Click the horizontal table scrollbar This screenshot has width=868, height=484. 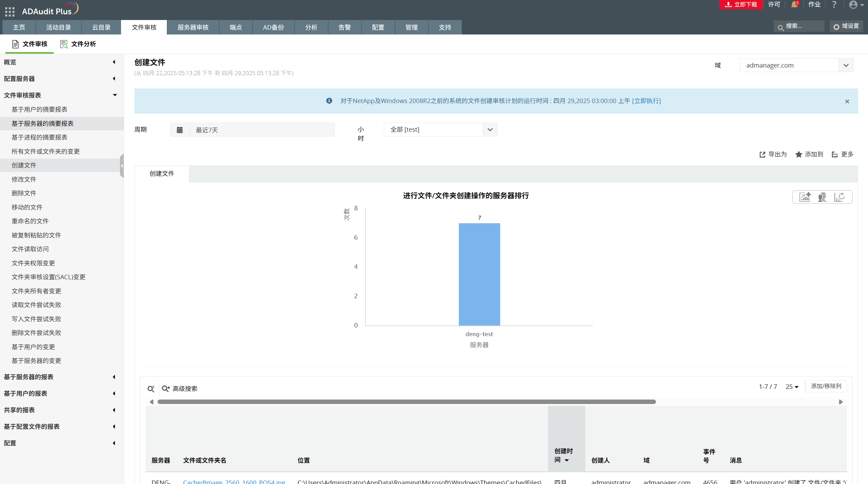tap(406, 402)
